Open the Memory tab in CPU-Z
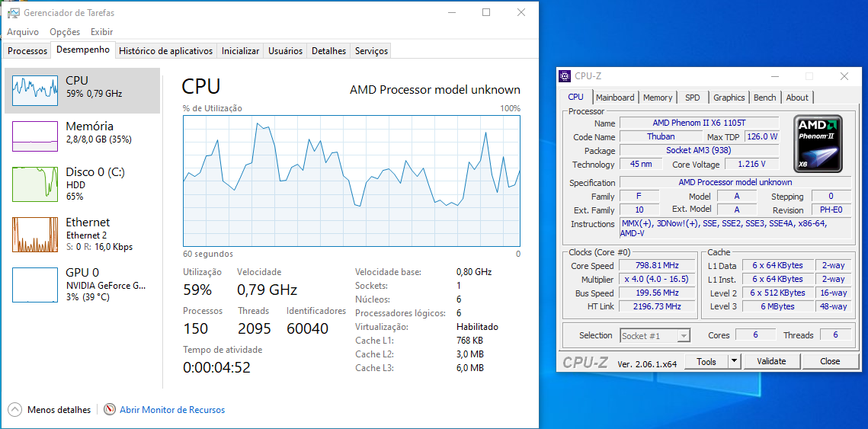This screenshot has height=429, width=868. [x=658, y=98]
